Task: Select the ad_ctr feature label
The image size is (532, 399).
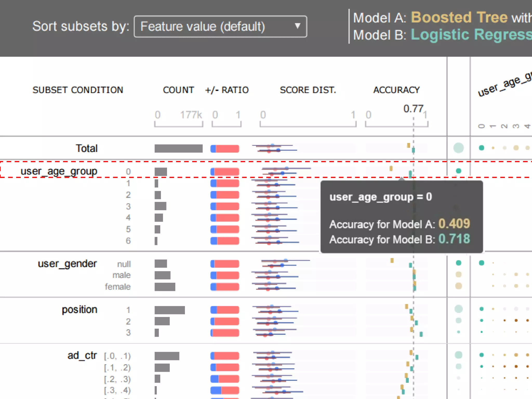Action: (82, 355)
